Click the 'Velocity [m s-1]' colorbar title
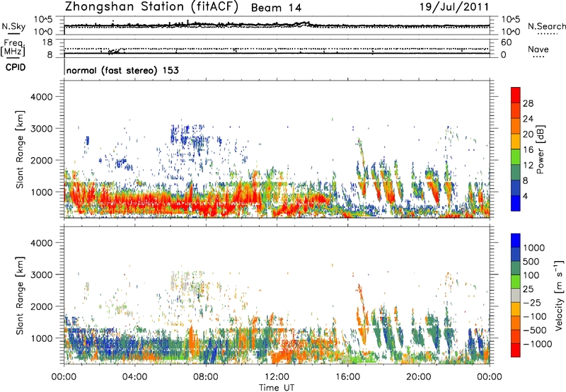The height and width of the screenshot is (392, 566). tap(559, 295)
